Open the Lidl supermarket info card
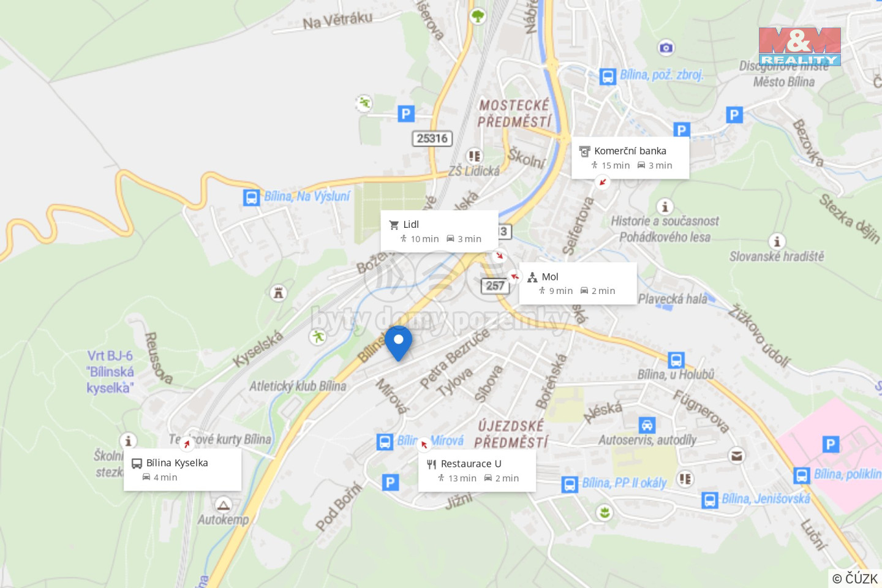882x588 pixels. [x=439, y=231]
